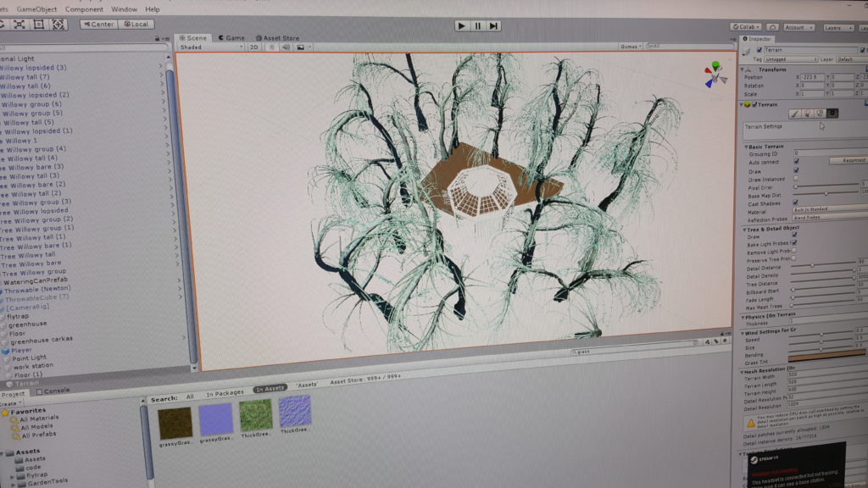The image size is (868, 488).
Task: Click the cloud services icon
Action: point(773,27)
